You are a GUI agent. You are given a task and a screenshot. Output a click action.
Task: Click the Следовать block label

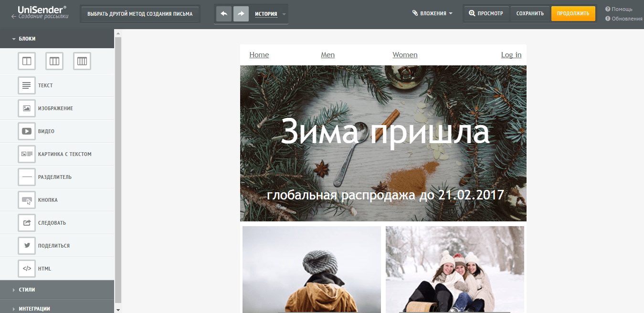[x=52, y=223]
